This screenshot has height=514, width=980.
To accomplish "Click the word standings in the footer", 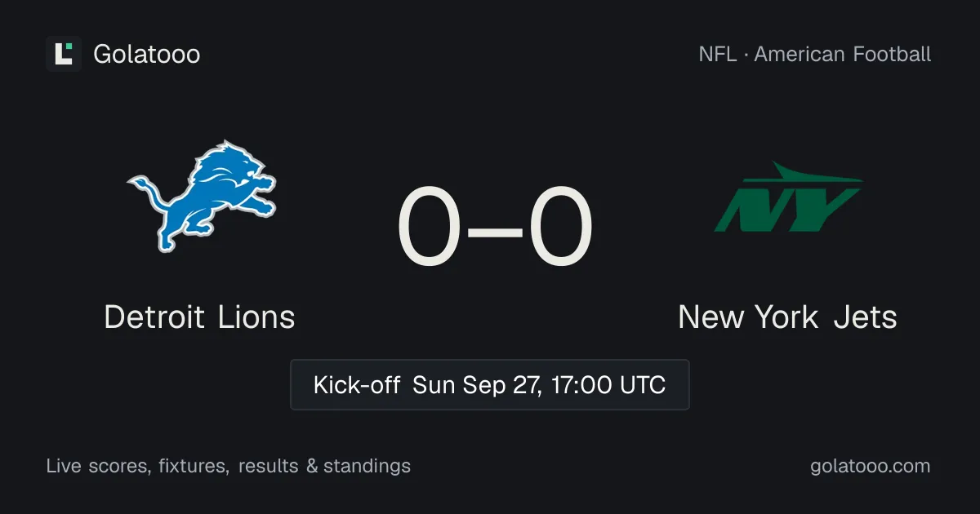I will click(367, 467).
